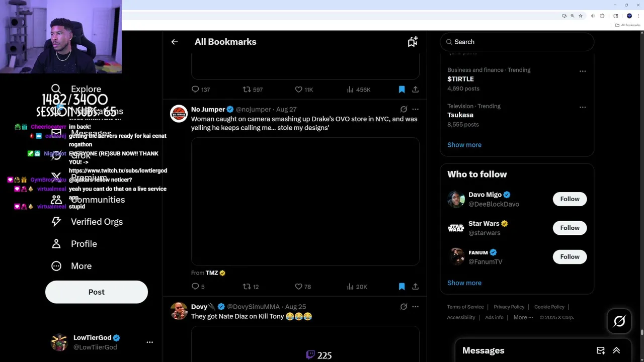Like the No Jumper post with 78 likes

tap(303, 287)
